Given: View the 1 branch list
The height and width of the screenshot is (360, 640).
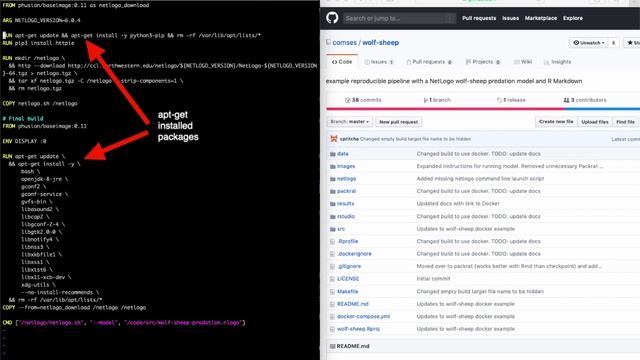Looking at the screenshot, I should [x=437, y=100].
